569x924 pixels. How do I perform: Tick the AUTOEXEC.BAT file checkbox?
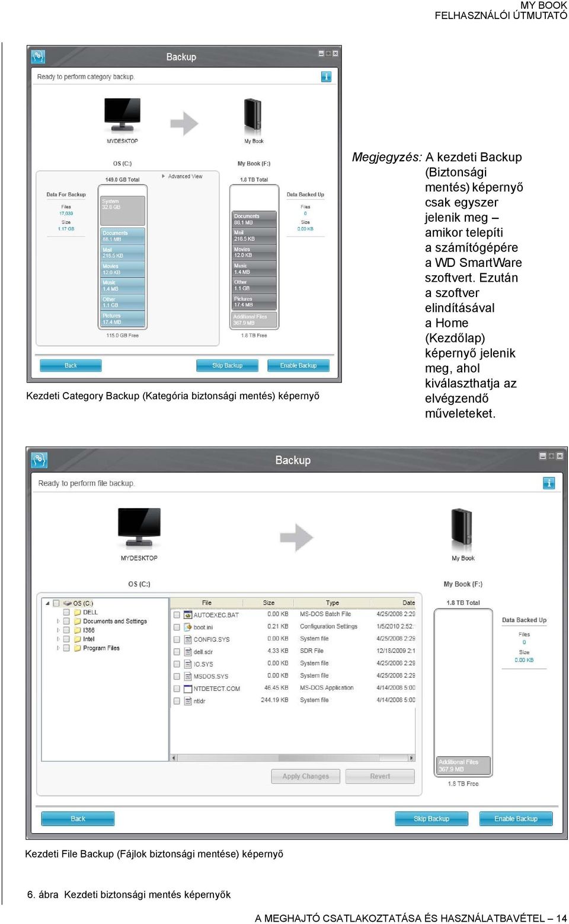click(x=177, y=615)
